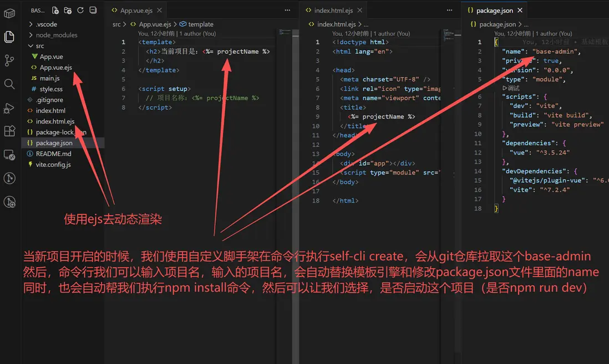This screenshot has width=609, height=364.
Task: Refresh the Explorer file tree
Action: [x=80, y=11]
